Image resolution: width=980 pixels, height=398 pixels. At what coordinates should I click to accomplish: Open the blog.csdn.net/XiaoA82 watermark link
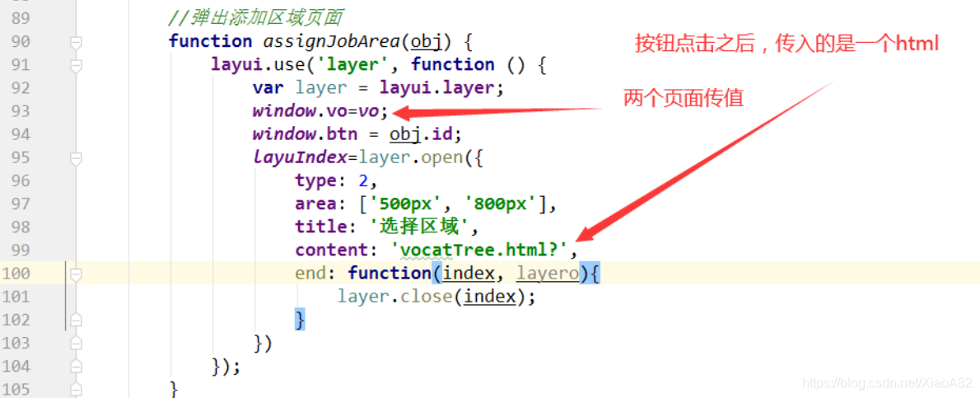click(886, 382)
